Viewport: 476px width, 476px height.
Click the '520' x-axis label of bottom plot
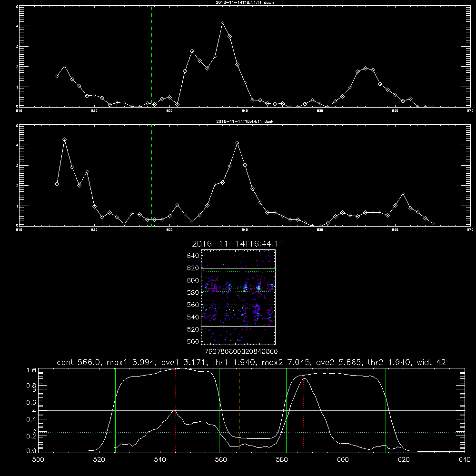click(99, 460)
